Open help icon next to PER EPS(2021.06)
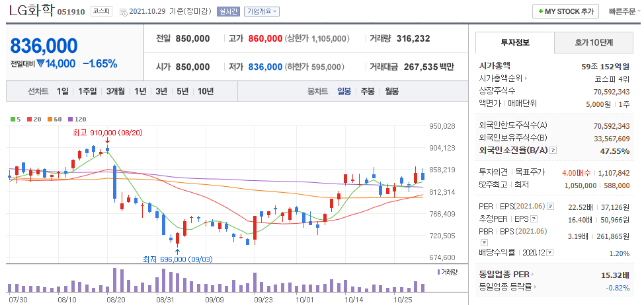644x305 pixels. 551,206
